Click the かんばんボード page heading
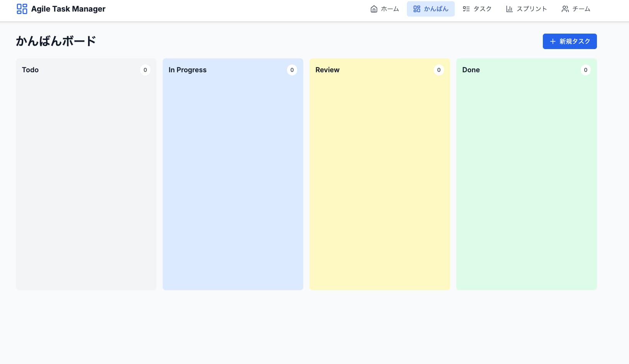This screenshot has width=629, height=364. (x=56, y=41)
